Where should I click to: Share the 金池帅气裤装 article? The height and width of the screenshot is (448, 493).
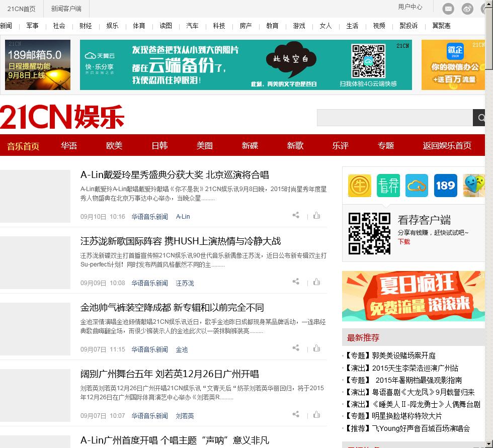296,348
